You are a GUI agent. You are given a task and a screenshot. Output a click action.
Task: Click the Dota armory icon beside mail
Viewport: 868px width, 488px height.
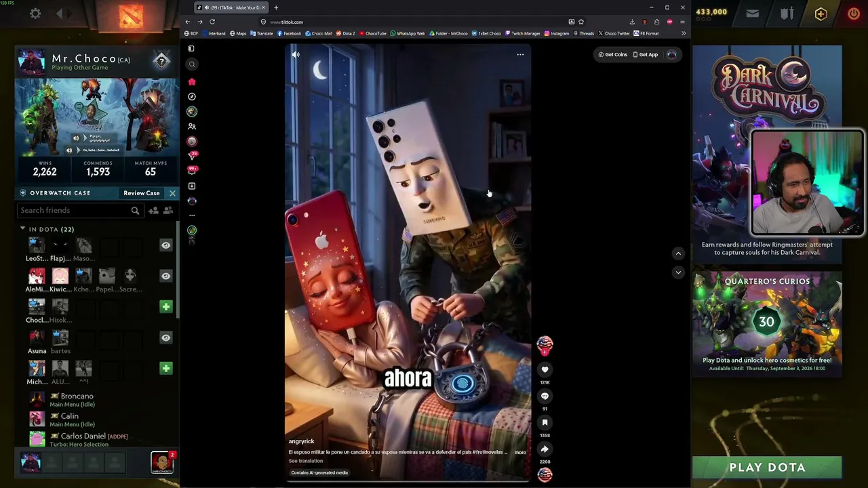787,14
